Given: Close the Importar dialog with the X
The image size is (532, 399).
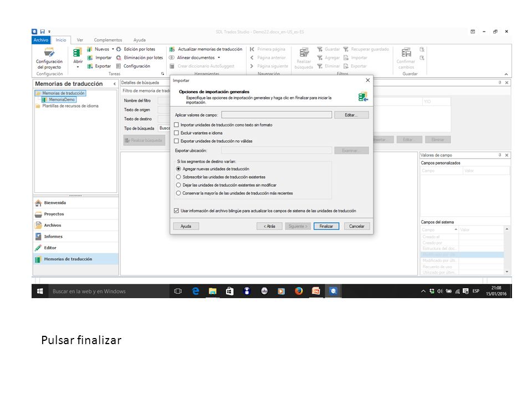Looking at the screenshot, I should [x=367, y=80].
